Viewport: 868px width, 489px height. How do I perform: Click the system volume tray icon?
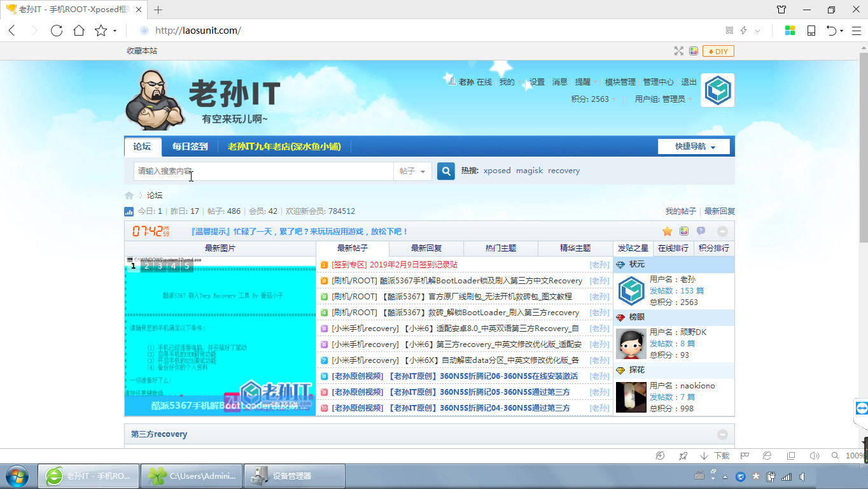point(802,476)
